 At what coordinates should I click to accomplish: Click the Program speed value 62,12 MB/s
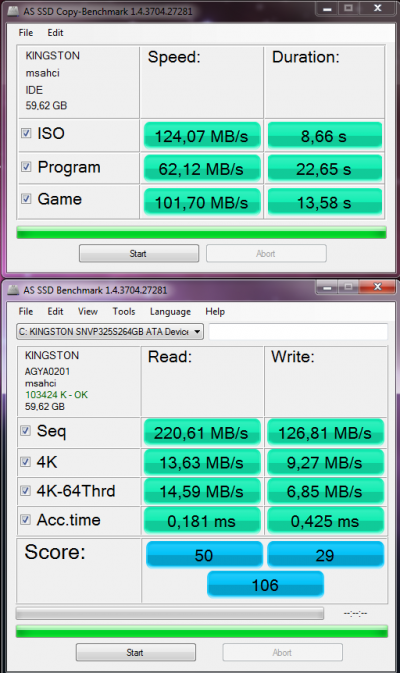coord(202,169)
